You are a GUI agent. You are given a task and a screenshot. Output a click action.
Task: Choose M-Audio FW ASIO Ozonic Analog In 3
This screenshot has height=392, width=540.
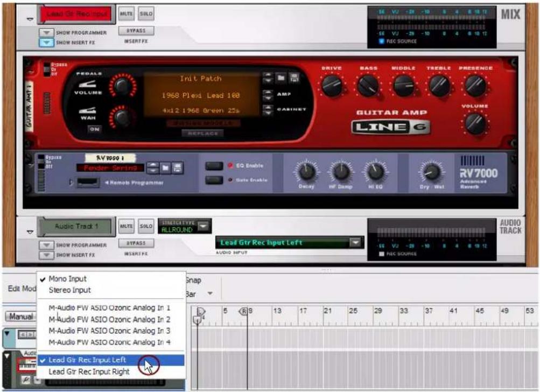[109, 331]
